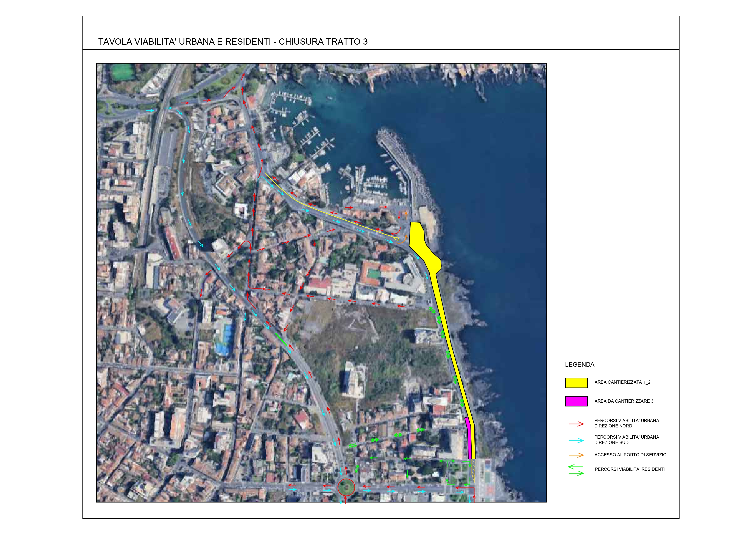Click the text 'AREA DA CANTIERIZZARE 3'
Image resolution: width=756 pixels, height=535 pixels.
click(624, 401)
